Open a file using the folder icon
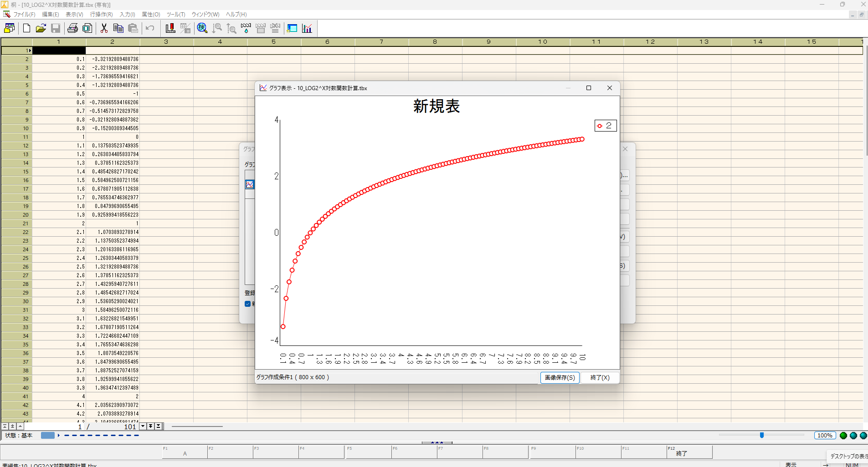Viewport: 868px width, 467px height. pos(41,28)
